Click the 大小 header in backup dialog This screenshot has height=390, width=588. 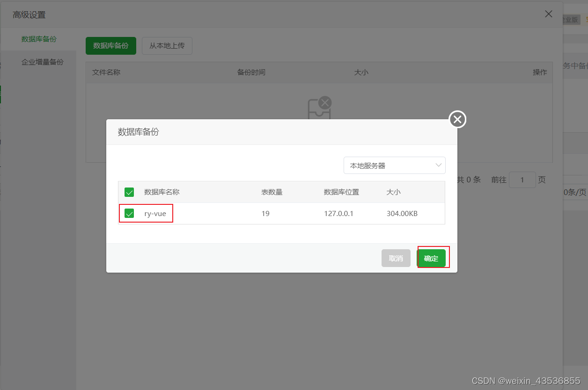pos(394,192)
